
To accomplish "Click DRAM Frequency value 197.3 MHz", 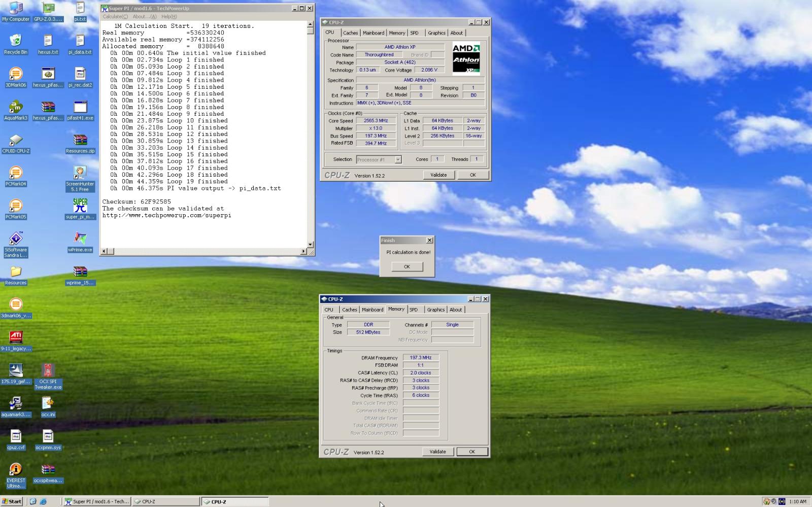I will tap(421, 358).
